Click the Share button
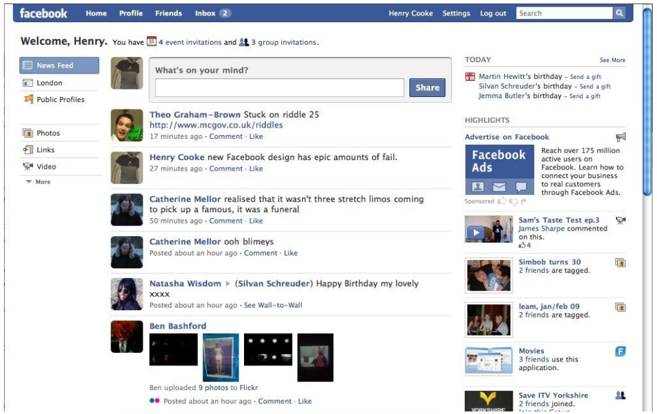 pos(427,88)
